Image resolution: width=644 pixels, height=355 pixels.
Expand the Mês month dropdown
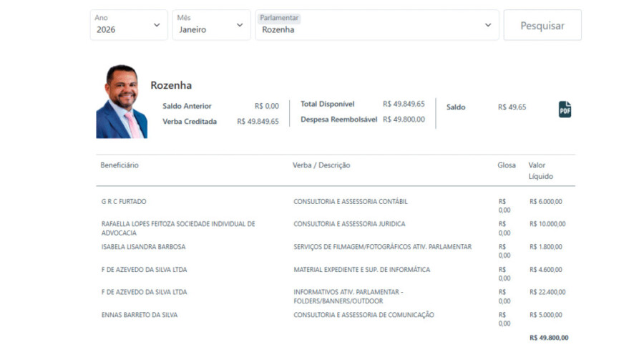coord(211,25)
